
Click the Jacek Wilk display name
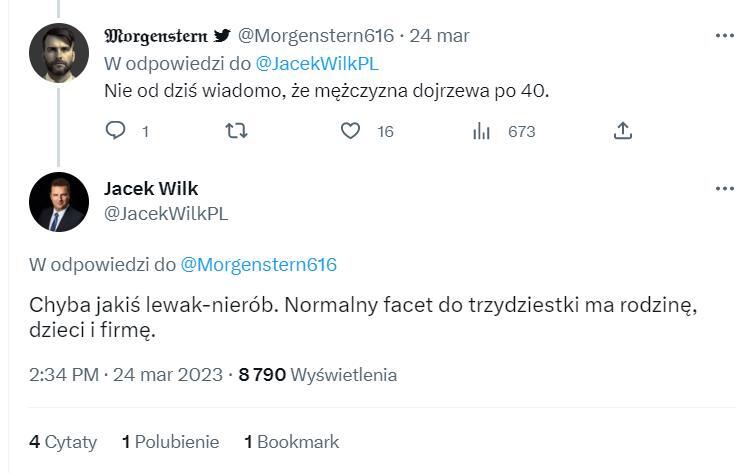pyautogui.click(x=151, y=188)
